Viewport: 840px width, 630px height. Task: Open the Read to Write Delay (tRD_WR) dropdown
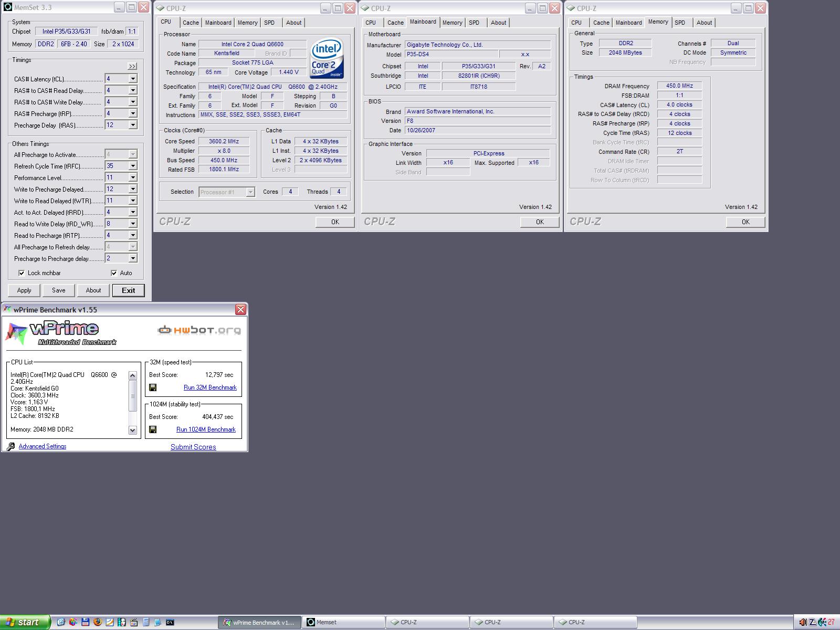click(133, 224)
